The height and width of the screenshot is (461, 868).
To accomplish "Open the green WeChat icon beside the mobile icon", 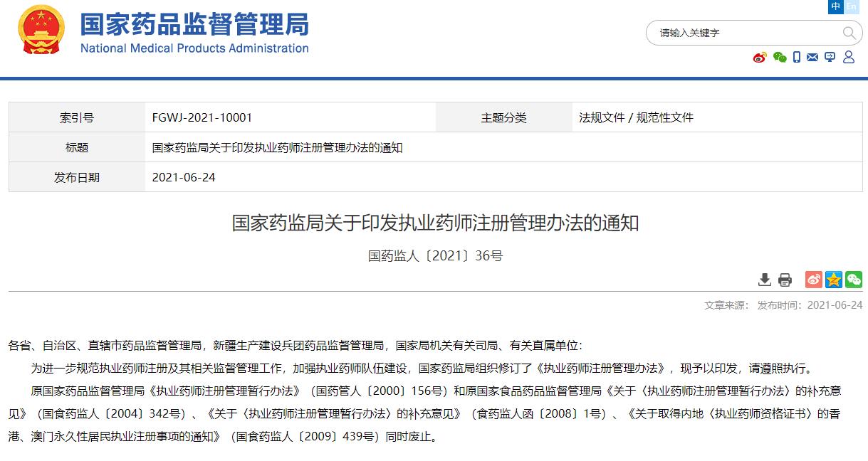I will pyautogui.click(x=780, y=58).
